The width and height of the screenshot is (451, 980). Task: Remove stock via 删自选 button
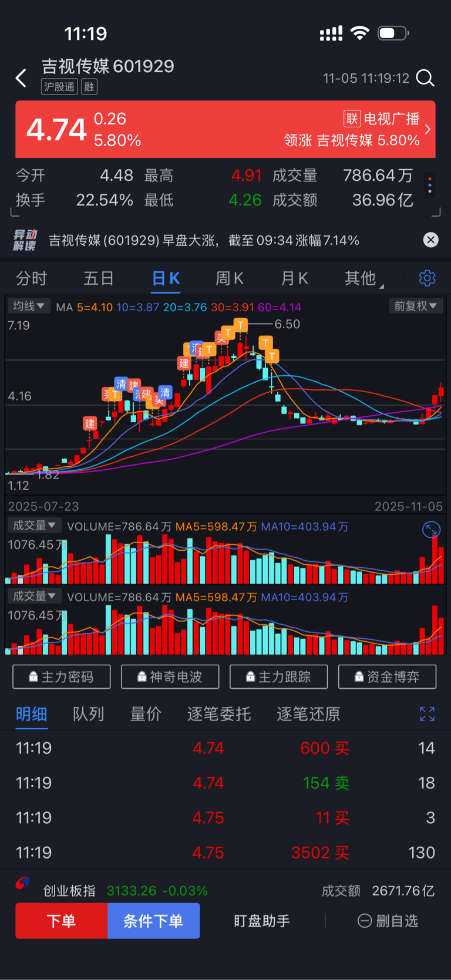tap(388, 921)
